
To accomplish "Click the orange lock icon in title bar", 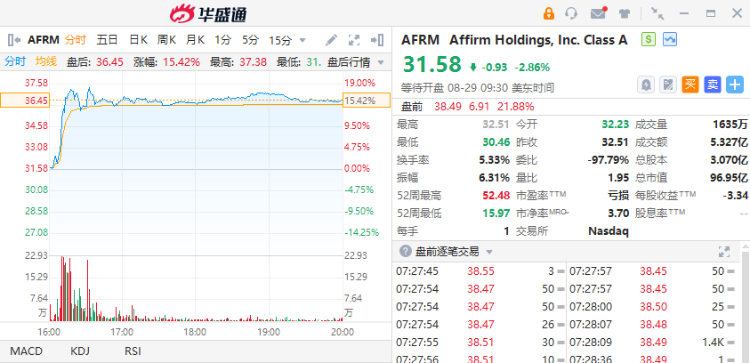I will click(549, 13).
